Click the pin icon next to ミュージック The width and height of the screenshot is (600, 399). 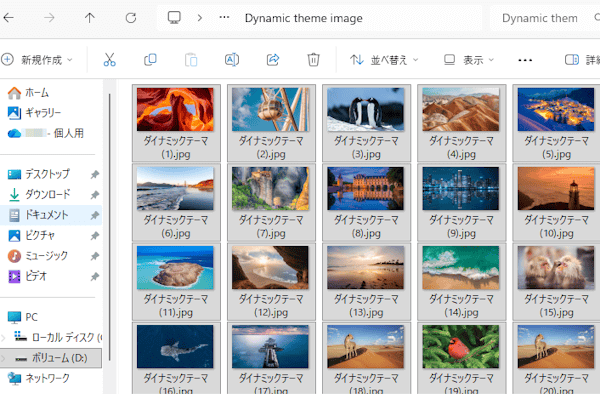(x=95, y=256)
